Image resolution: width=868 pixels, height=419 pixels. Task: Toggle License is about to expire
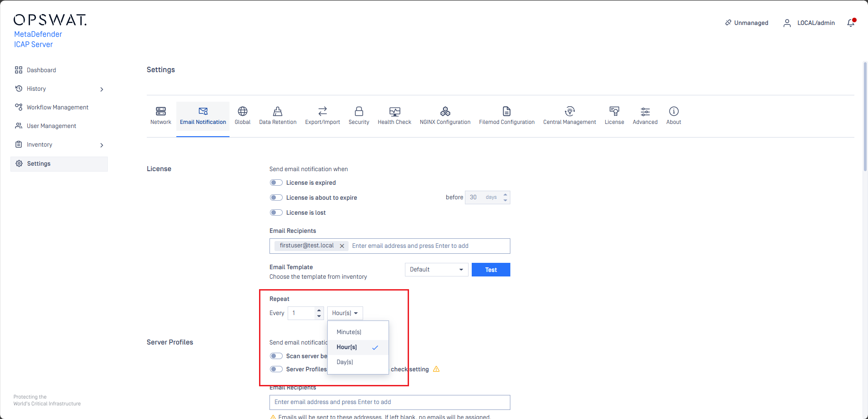coord(276,197)
